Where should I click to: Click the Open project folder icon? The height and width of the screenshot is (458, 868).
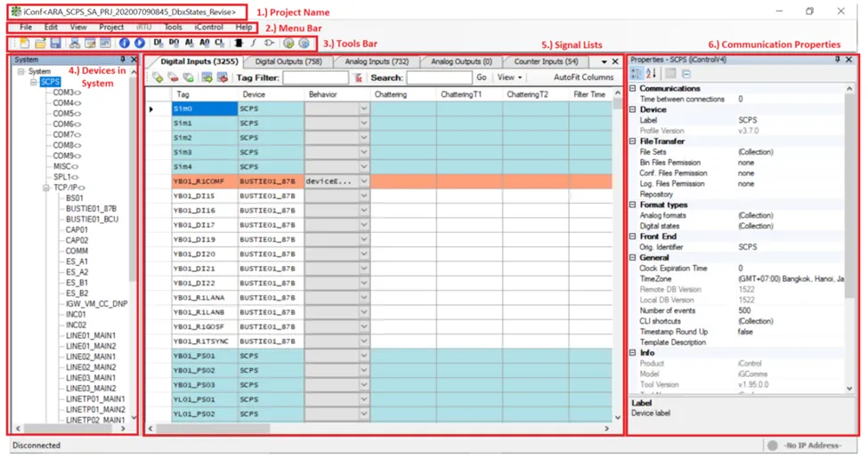tap(40, 44)
